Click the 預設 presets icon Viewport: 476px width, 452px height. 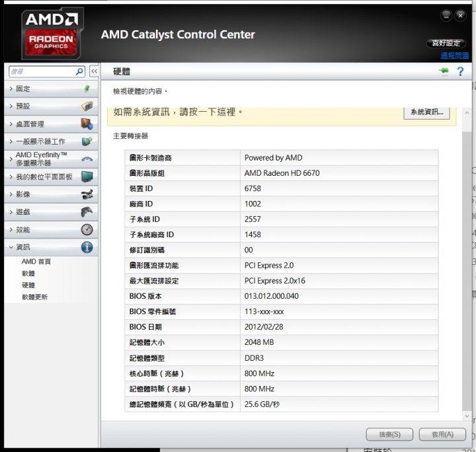point(87,106)
